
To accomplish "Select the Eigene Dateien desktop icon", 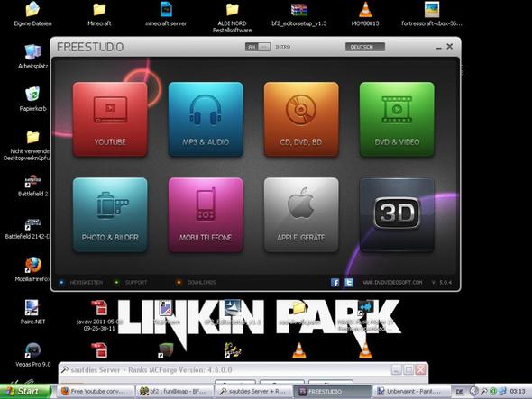I will click(32, 14).
